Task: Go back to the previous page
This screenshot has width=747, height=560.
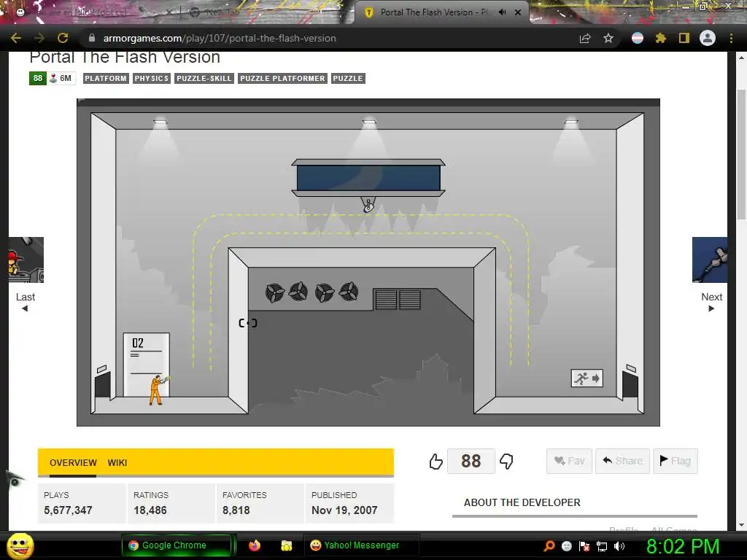Action: pyautogui.click(x=16, y=38)
